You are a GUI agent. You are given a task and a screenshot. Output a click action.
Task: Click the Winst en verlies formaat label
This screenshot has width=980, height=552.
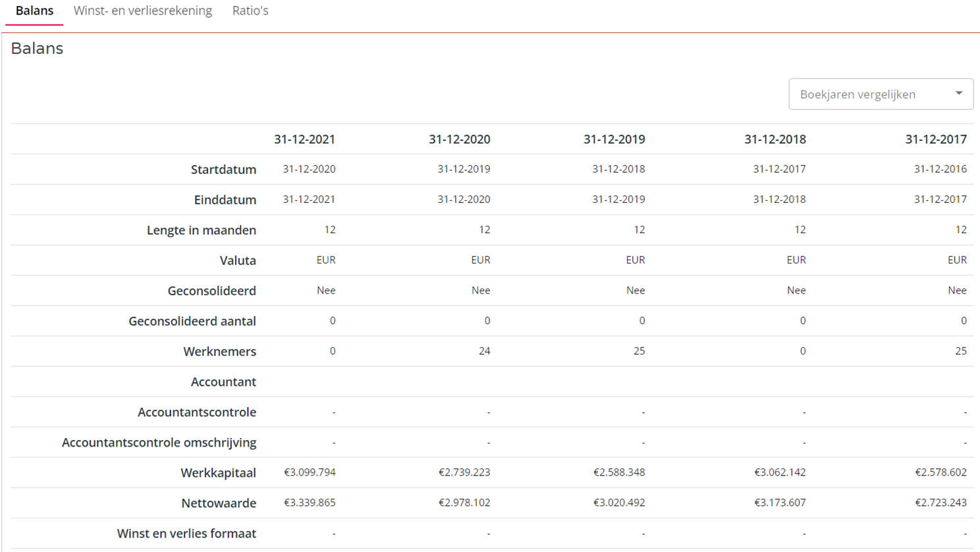coord(186,534)
